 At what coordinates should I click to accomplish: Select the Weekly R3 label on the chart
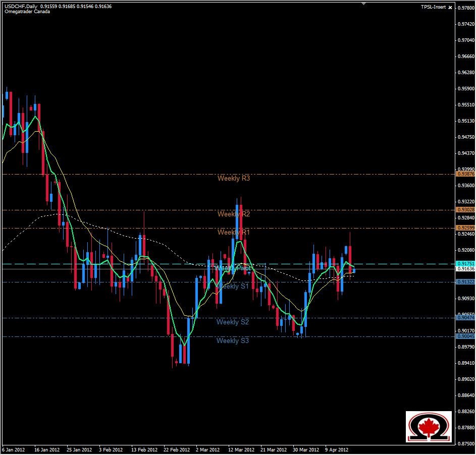(234, 179)
